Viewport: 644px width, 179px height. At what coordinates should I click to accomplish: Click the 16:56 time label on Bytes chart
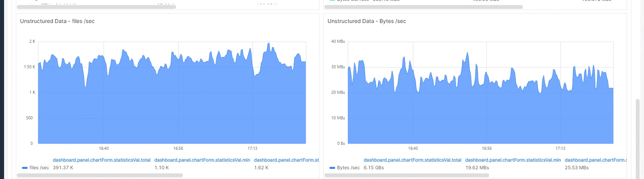(x=487, y=149)
